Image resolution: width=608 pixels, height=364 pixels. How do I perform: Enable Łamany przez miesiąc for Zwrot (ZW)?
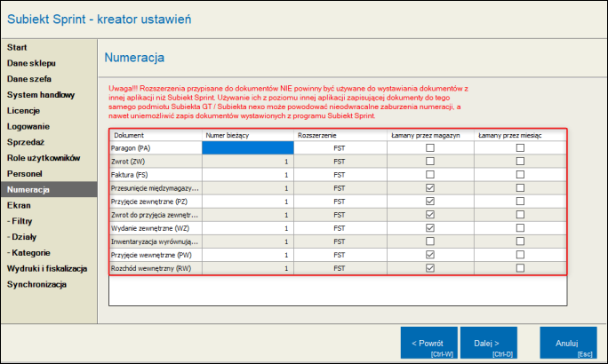520,161
